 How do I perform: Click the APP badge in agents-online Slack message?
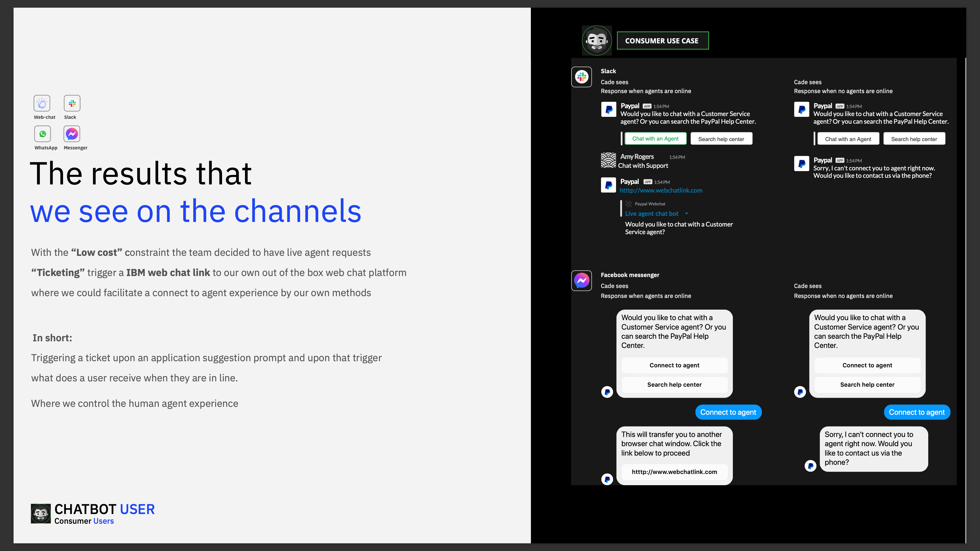pyautogui.click(x=647, y=106)
